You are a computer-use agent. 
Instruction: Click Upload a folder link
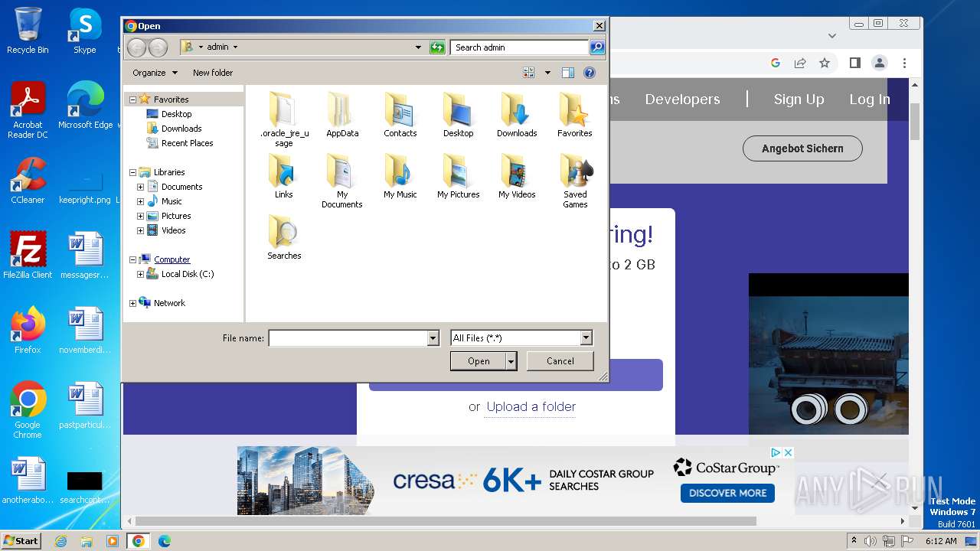tap(531, 406)
